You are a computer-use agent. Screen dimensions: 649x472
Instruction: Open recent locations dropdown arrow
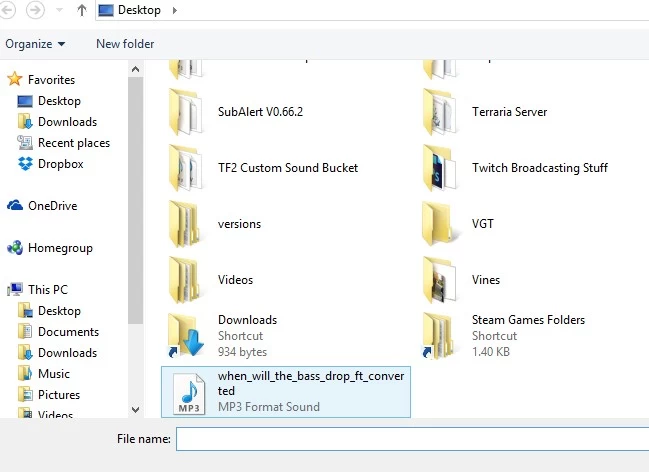59,10
